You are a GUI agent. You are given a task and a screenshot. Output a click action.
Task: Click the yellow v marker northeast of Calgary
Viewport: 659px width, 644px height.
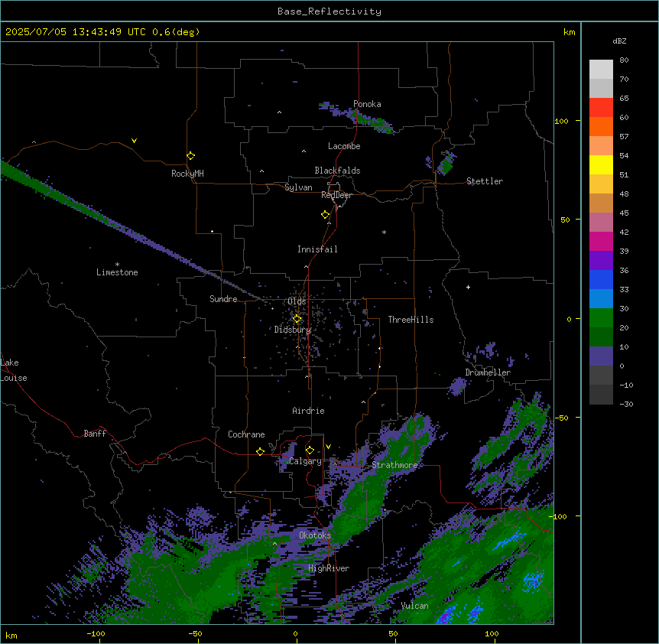[328, 447]
